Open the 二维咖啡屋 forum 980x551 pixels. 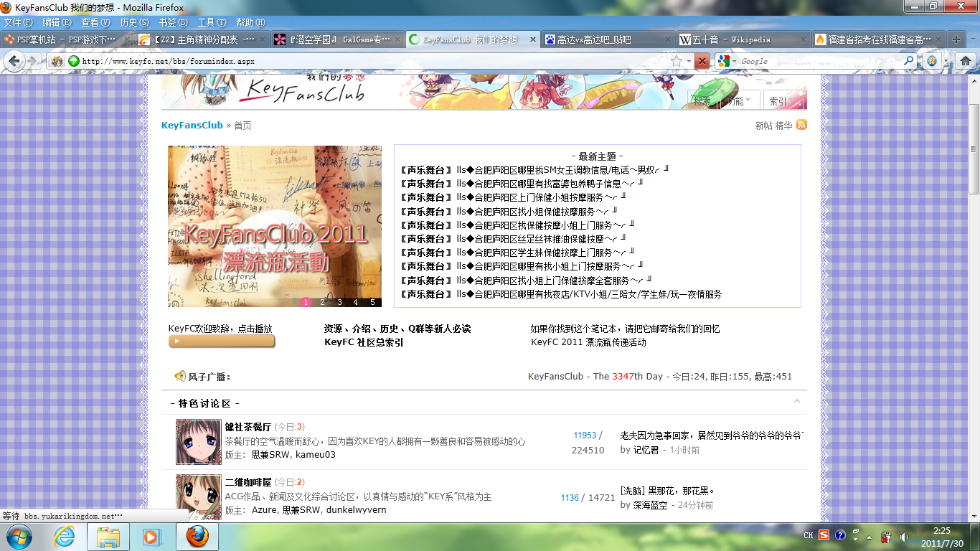click(x=248, y=482)
